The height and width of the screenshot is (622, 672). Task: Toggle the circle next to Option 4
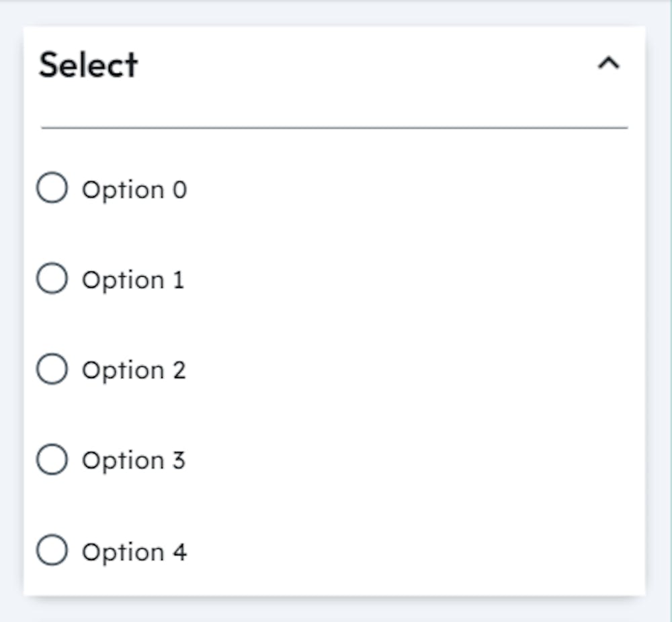pyautogui.click(x=52, y=549)
